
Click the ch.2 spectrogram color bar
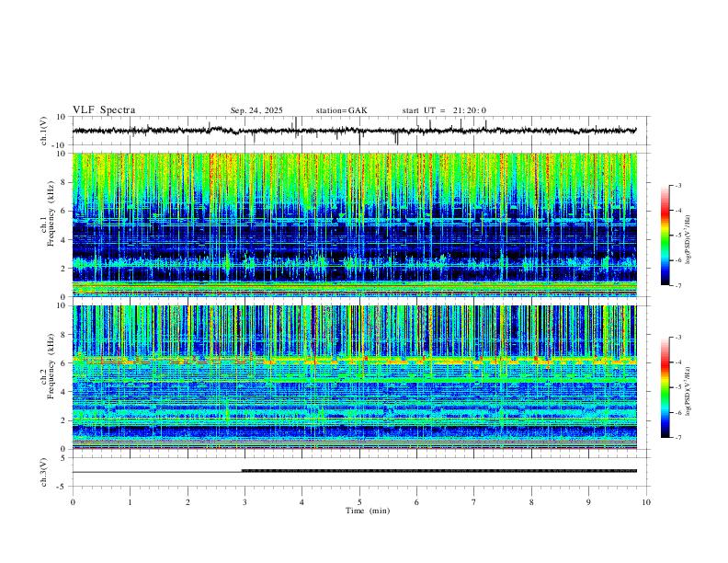pos(665,387)
